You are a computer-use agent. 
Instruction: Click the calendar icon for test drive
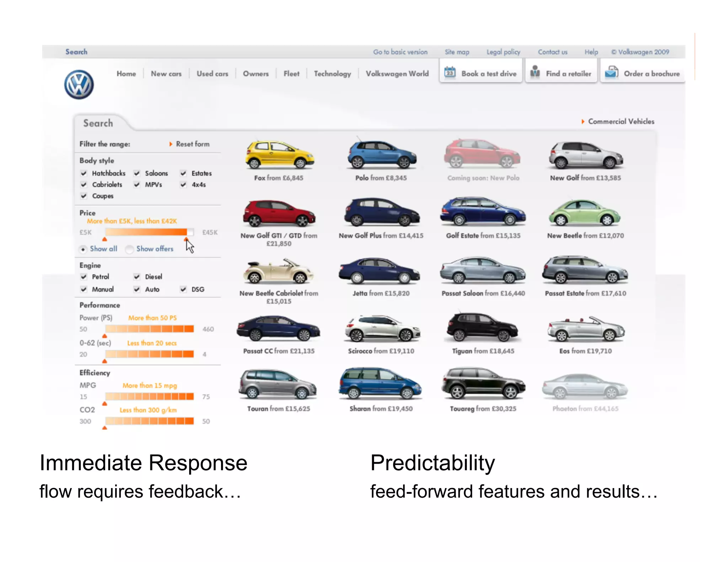[x=450, y=72]
